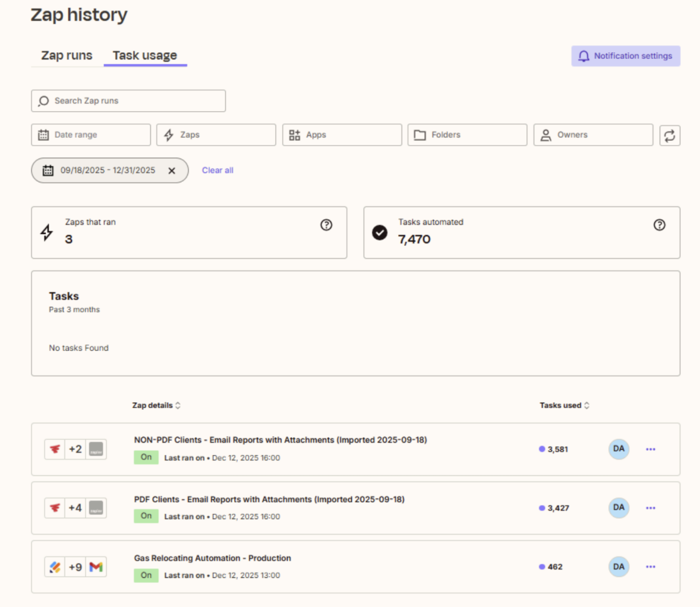This screenshot has height=607, width=700.
Task: Open more options for NON-PDF Clients zap
Action: coord(651,450)
